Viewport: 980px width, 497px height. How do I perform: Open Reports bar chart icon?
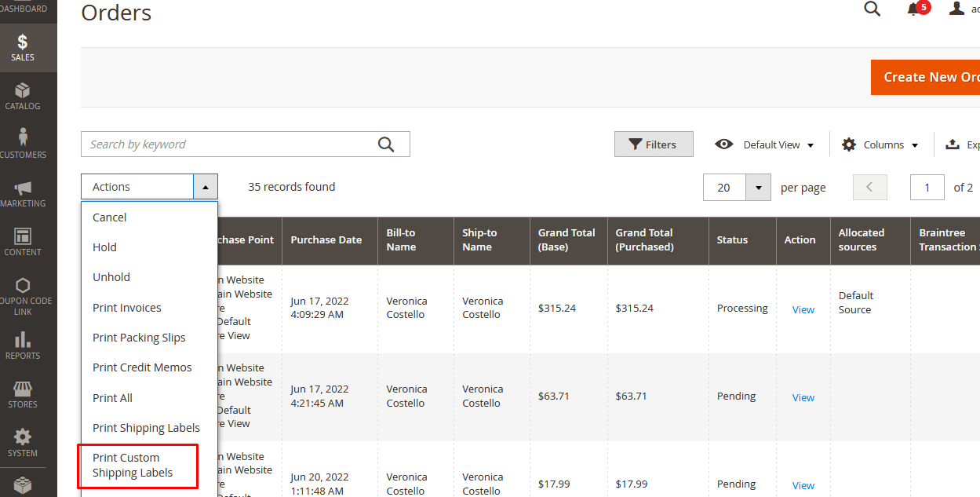[x=23, y=345]
